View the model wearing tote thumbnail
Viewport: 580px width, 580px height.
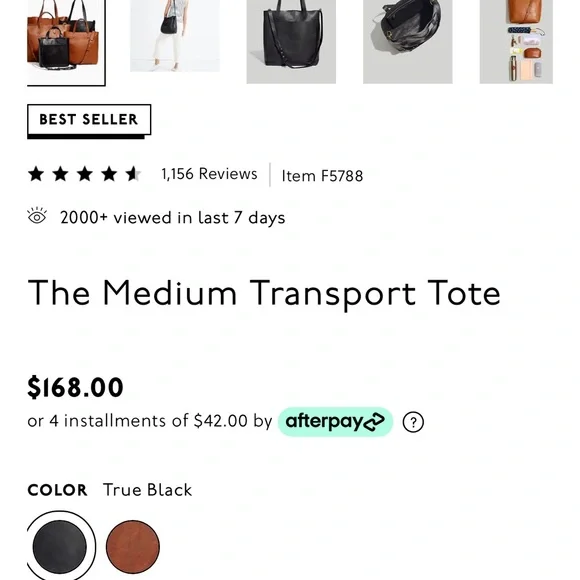175,36
